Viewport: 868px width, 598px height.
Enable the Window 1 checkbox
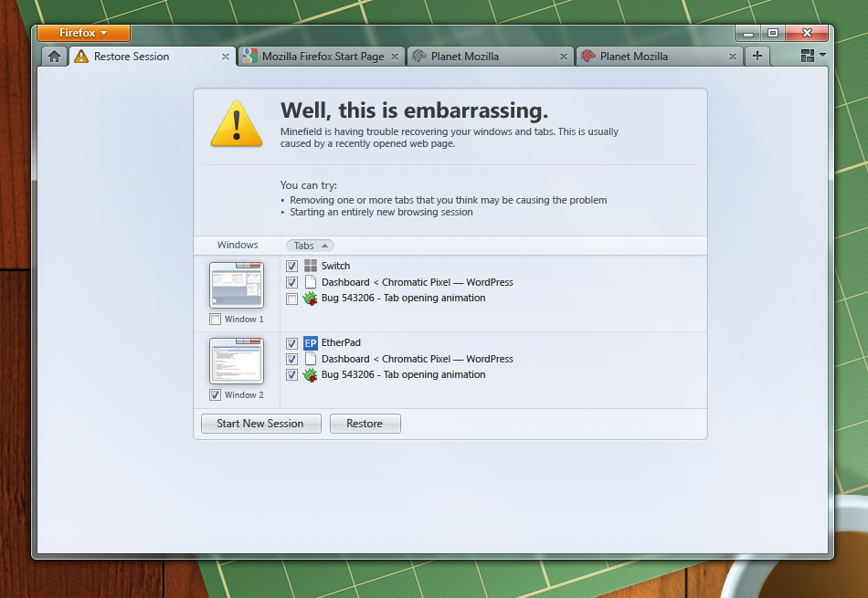point(215,320)
